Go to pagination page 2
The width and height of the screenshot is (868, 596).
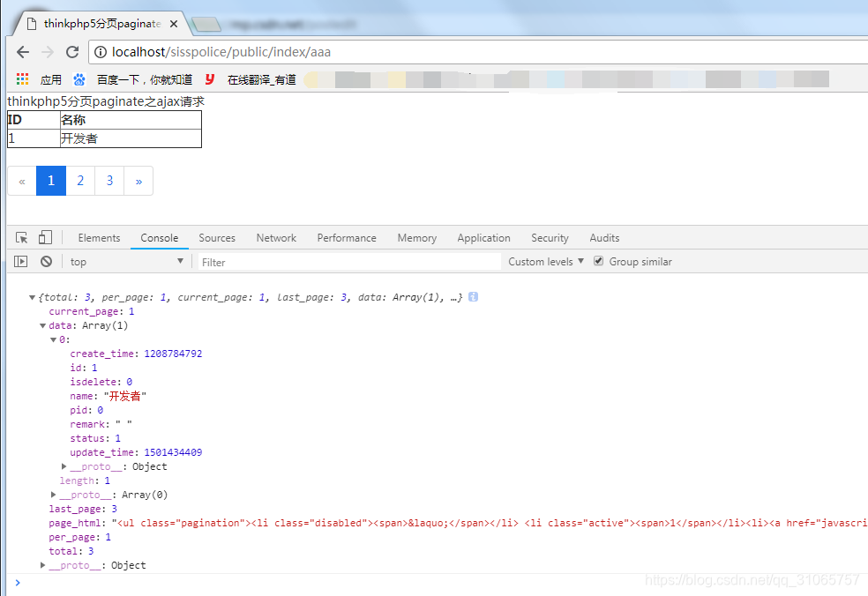80,181
